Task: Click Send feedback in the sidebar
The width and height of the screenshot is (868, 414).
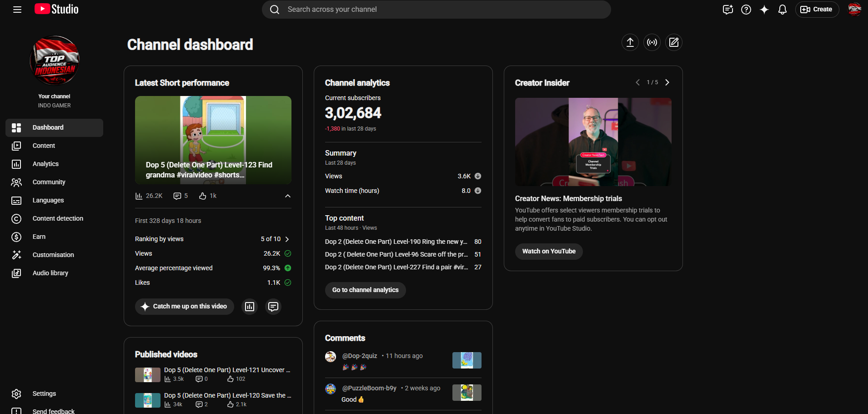Action: (x=55, y=410)
